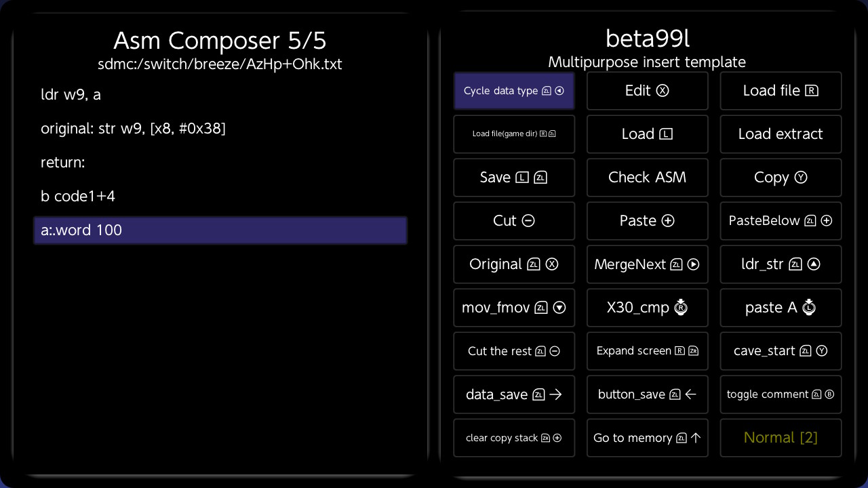
Task: Open Load extract
Action: 781,134
